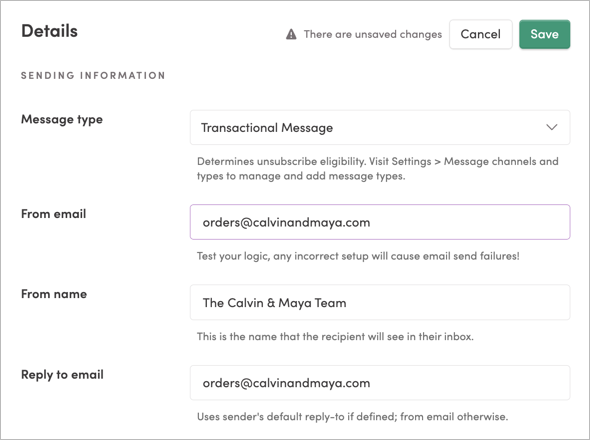Click the Reply to email label
The height and width of the screenshot is (440, 590).
coord(62,375)
